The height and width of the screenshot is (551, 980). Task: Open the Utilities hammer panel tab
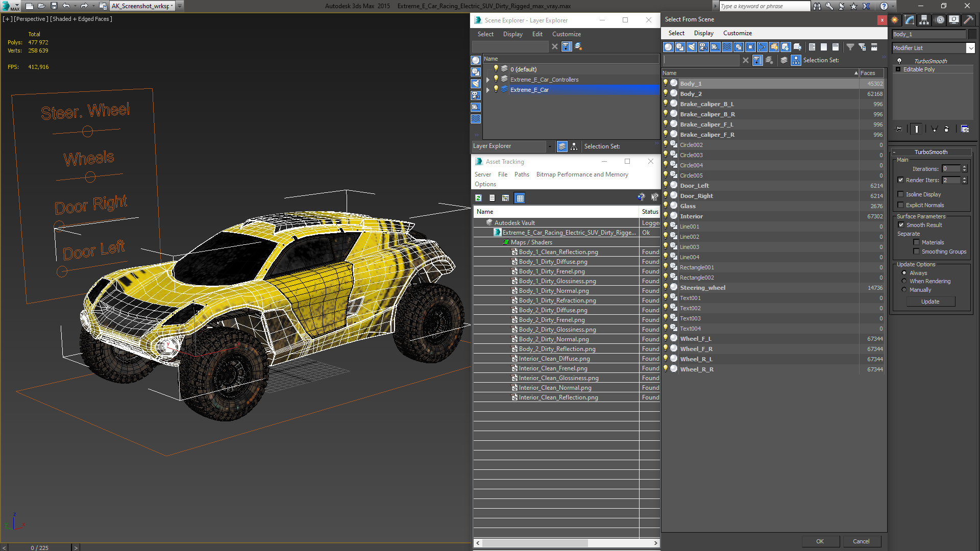pyautogui.click(x=968, y=20)
